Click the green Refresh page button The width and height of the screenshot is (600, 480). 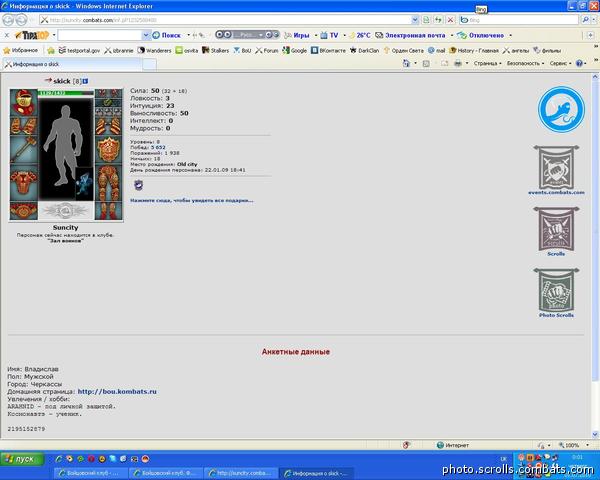438,20
